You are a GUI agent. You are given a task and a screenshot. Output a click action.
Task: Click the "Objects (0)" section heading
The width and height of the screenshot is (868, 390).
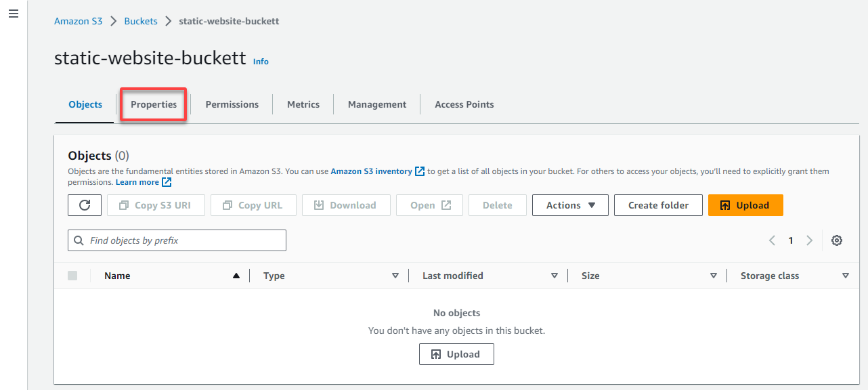point(99,156)
